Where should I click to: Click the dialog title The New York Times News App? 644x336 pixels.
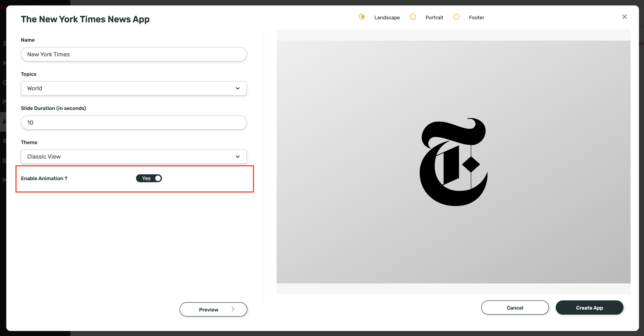coord(85,19)
